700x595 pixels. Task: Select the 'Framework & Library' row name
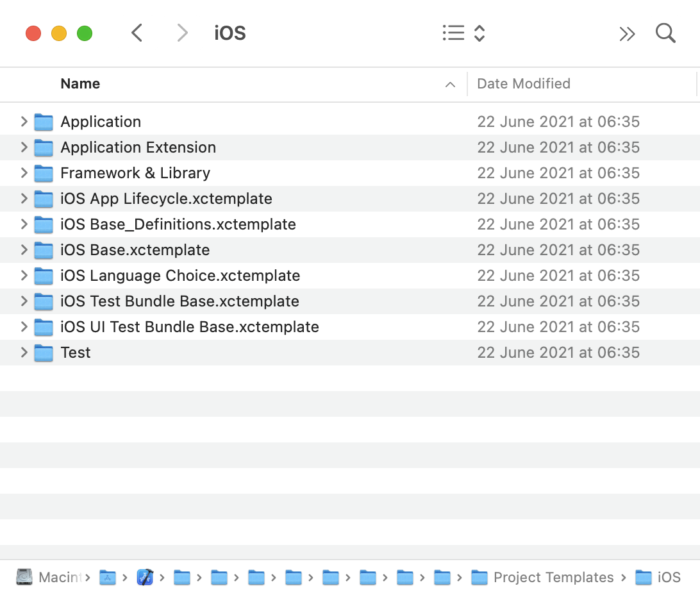(135, 172)
